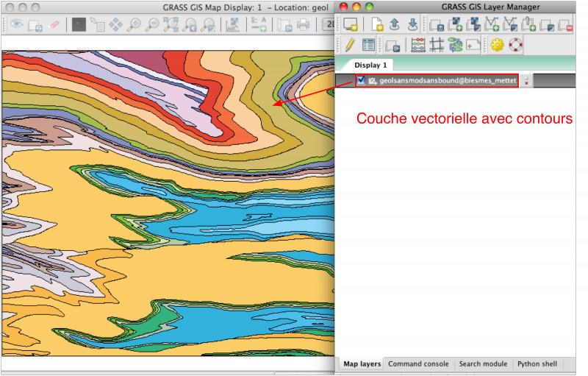Open the raster map calculator abacus icon
The height and width of the screenshot is (376, 588).
click(417, 45)
